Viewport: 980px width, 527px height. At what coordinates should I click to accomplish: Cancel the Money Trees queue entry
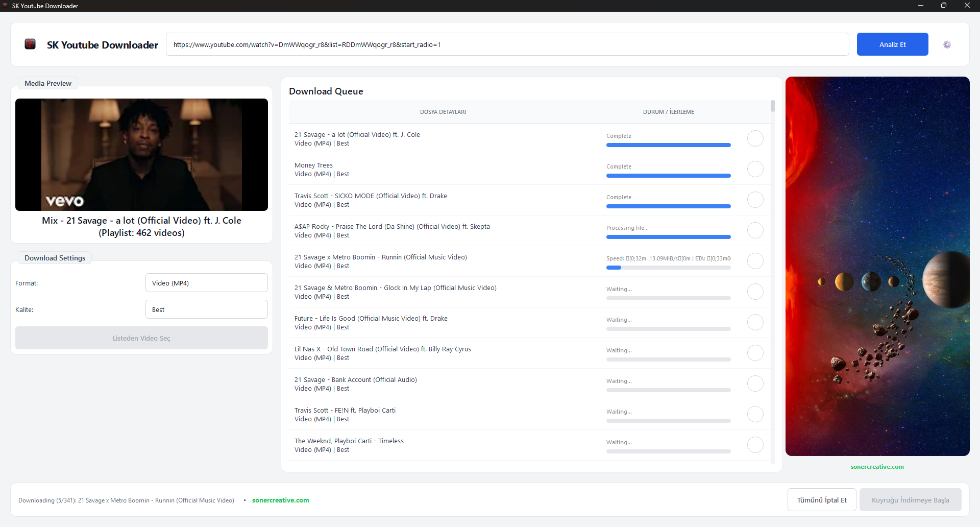coord(755,169)
